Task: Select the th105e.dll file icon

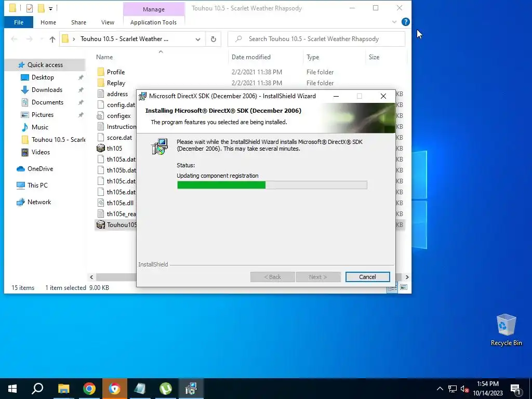Action: click(x=100, y=203)
